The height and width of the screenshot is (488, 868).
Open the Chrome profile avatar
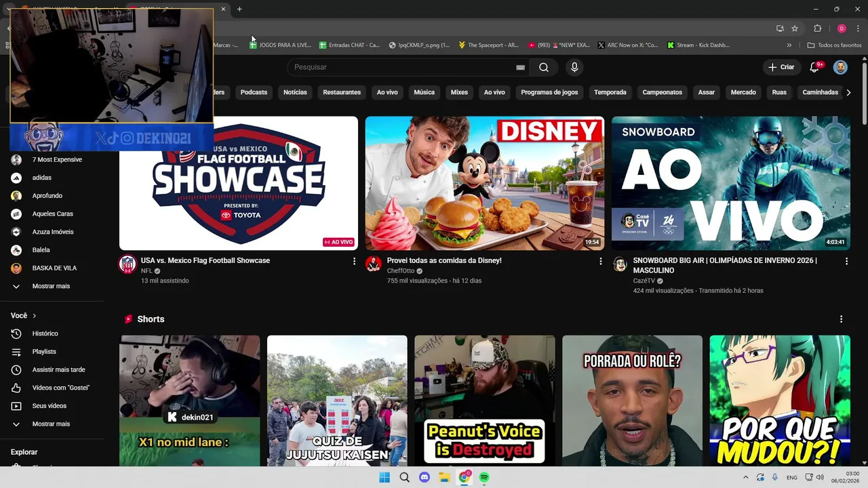[x=842, y=28]
